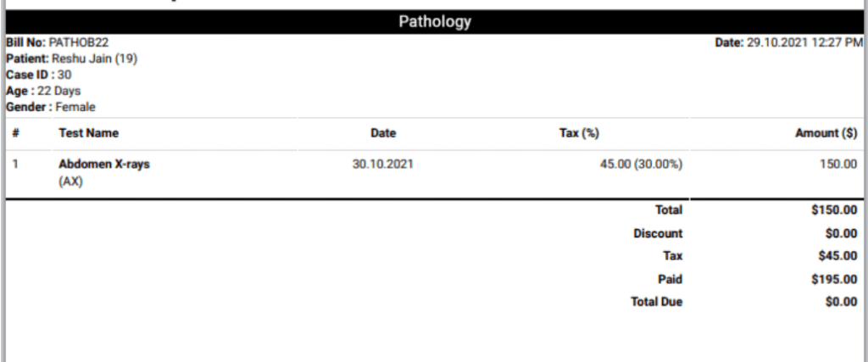The width and height of the screenshot is (868, 362).
Task: Click the Discount value $0.00
Action: 842,234
